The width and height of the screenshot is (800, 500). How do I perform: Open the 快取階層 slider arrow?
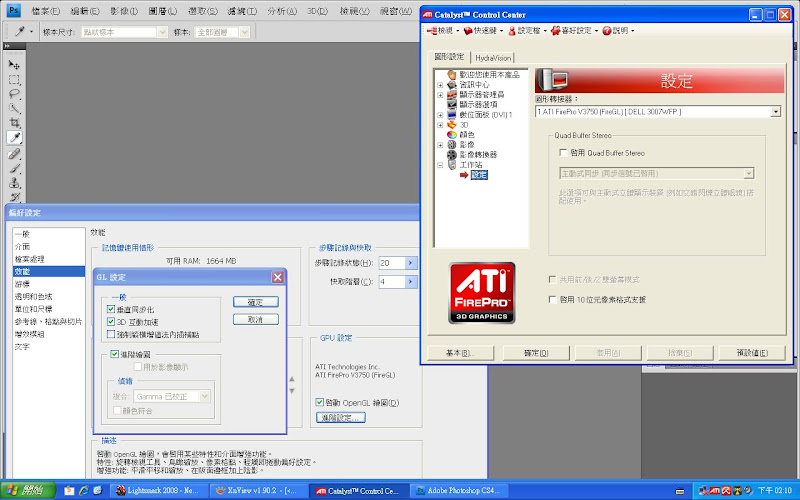pyautogui.click(x=411, y=282)
